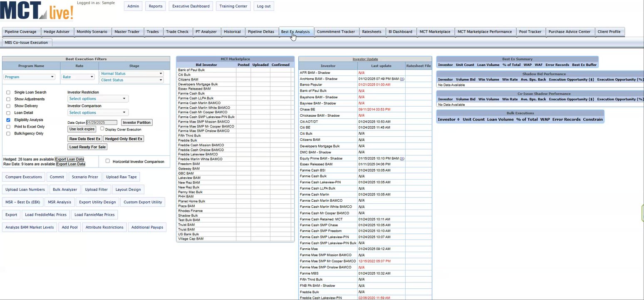Image resolution: width=644 pixels, height=300 pixels.
Task: Click the Compare Executions button
Action: click(24, 177)
